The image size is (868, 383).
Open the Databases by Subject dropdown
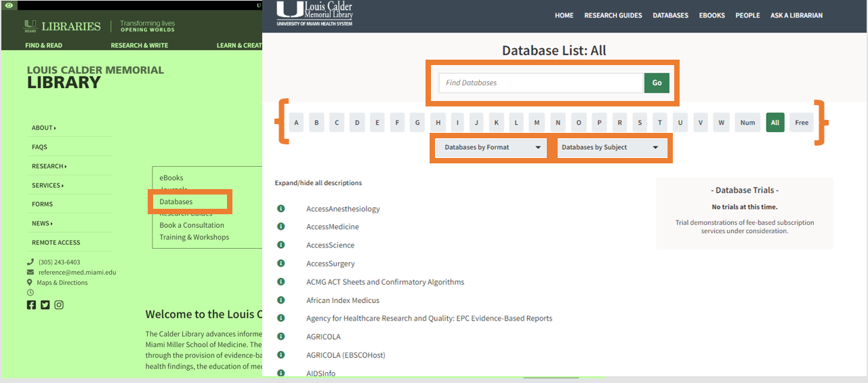click(611, 147)
